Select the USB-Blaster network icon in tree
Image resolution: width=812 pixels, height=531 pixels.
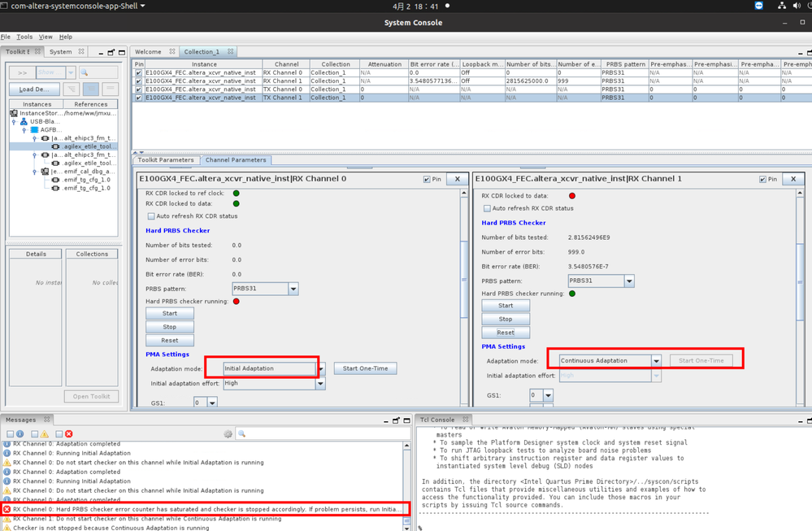(x=24, y=122)
